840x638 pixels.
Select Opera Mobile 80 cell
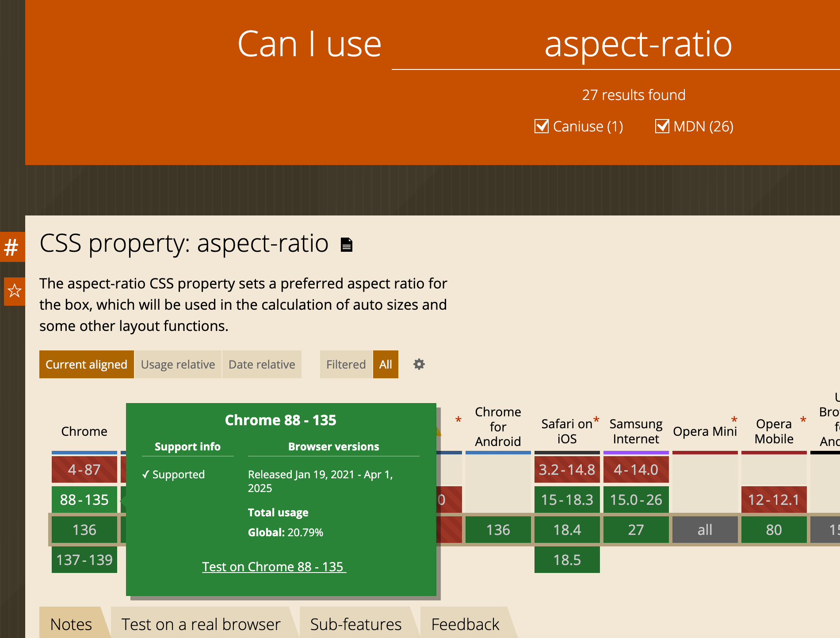click(x=774, y=530)
